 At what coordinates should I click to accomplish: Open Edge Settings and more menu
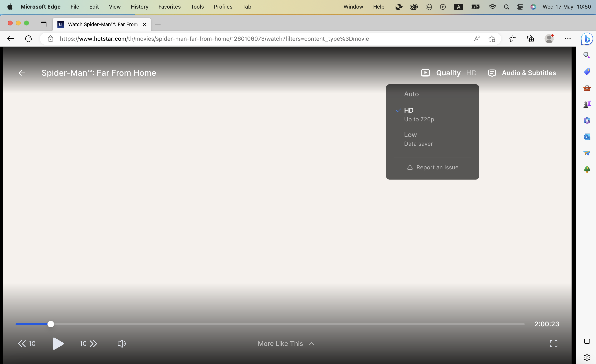pyautogui.click(x=568, y=39)
